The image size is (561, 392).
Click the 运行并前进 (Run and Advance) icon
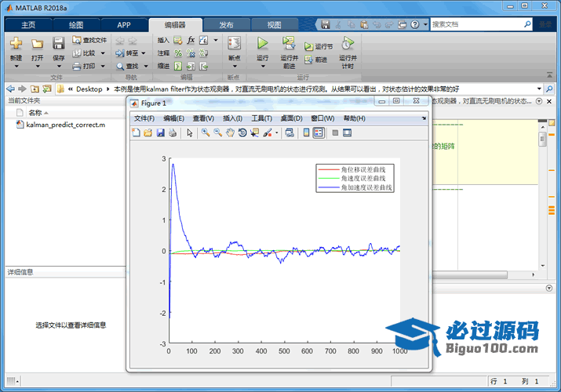[288, 43]
